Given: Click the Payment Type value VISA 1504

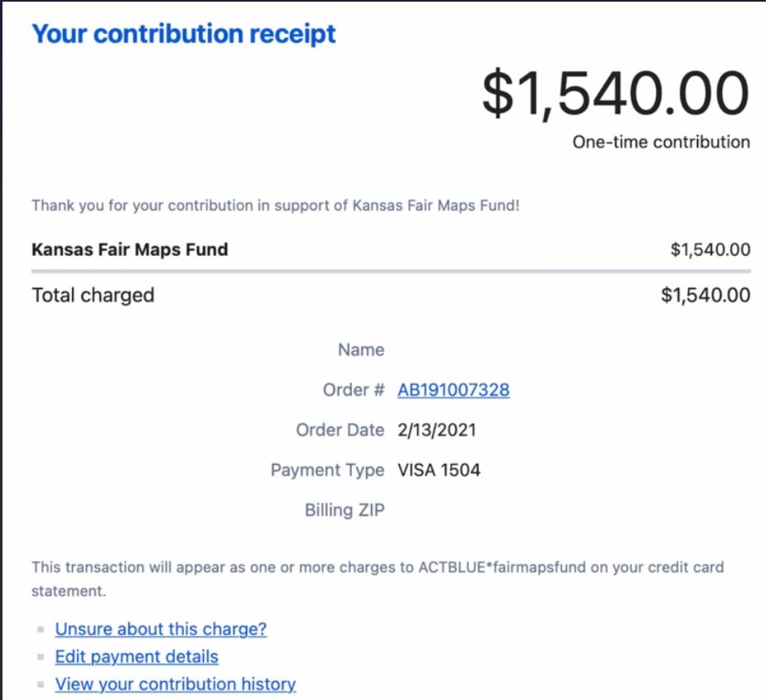Looking at the screenshot, I should tap(439, 471).
